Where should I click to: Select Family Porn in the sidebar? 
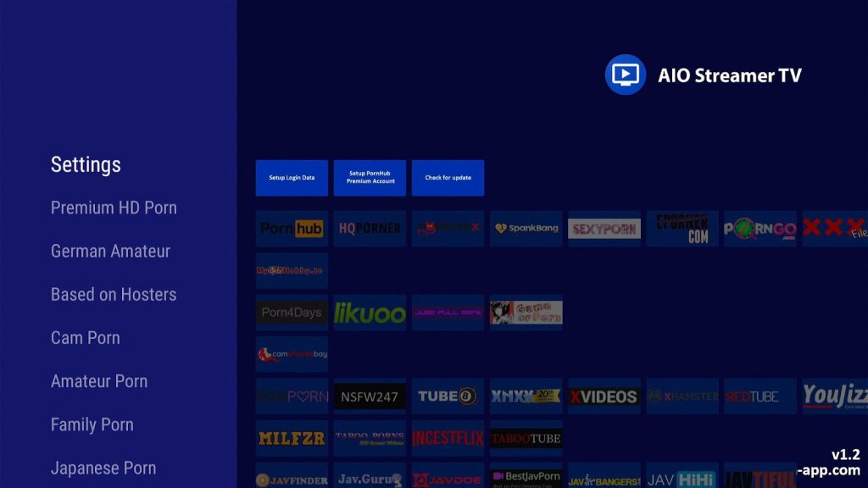92,425
